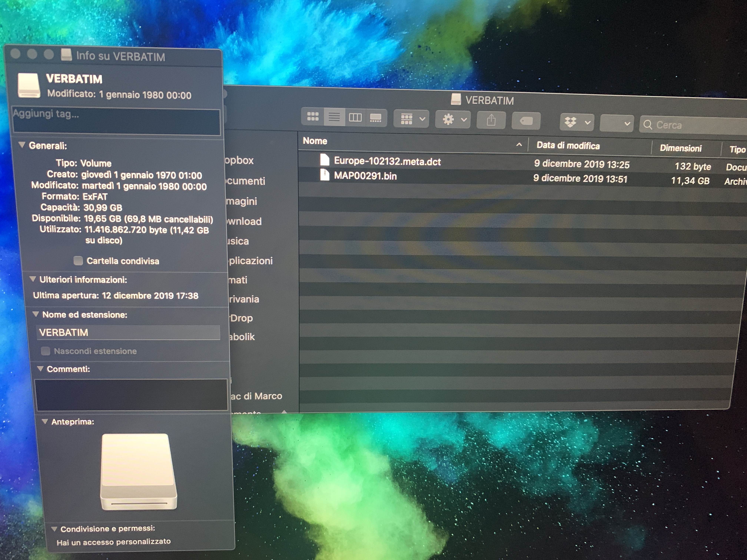Open the blank dropdown beside Dropbox
The width and height of the screenshot is (747, 560).
[x=617, y=123]
